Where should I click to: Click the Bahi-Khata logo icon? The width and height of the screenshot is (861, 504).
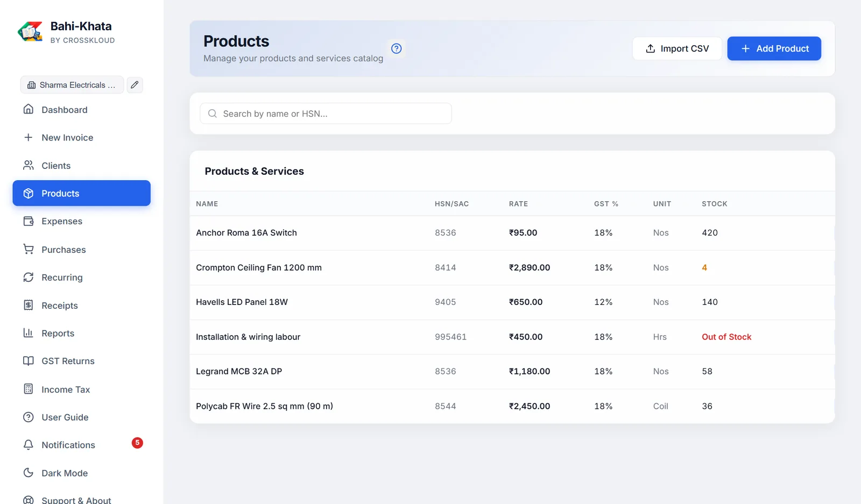(30, 32)
